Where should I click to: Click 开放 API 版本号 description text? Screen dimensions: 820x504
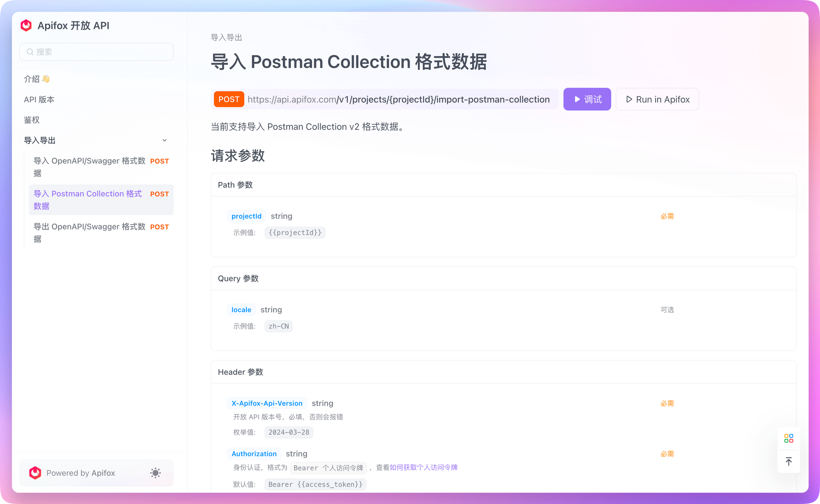[288, 417]
